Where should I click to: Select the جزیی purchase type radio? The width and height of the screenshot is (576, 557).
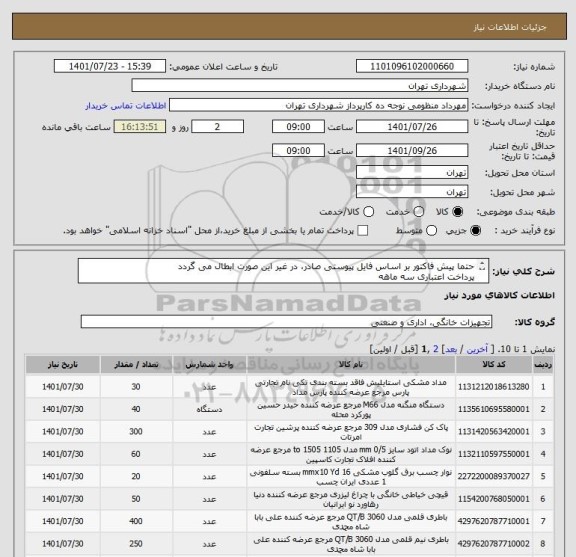pos(476,231)
